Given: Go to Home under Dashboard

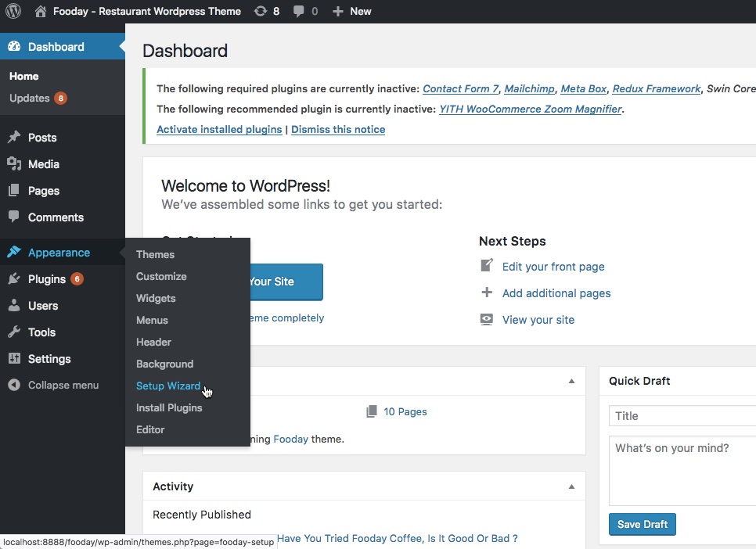Looking at the screenshot, I should pos(24,76).
